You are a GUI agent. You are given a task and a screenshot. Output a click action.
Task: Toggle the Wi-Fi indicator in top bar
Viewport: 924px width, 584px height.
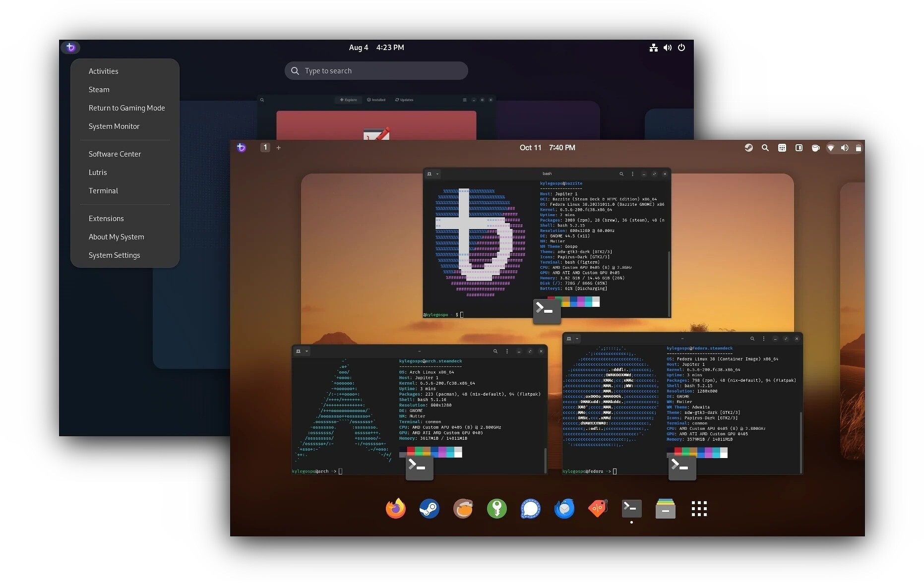[831, 148]
